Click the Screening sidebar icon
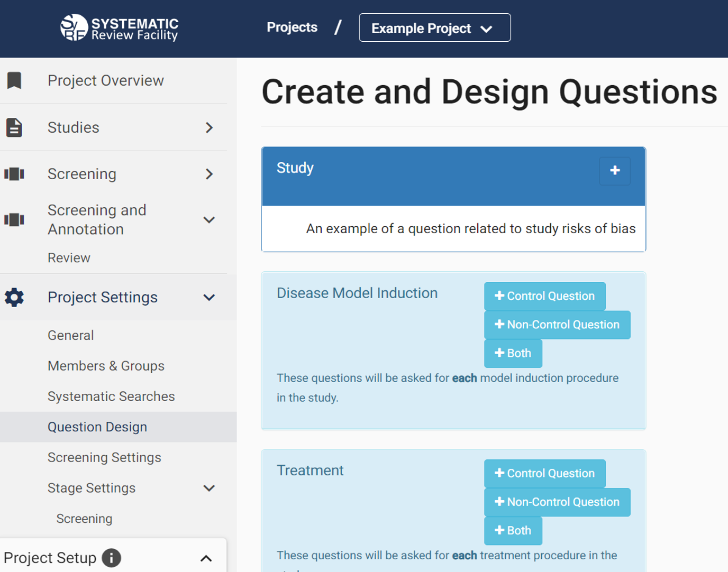Viewport: 728px width, 572px height. coord(14,174)
